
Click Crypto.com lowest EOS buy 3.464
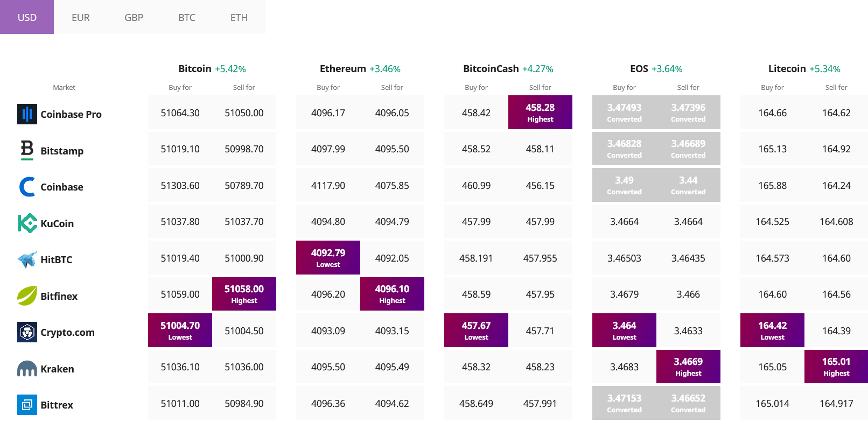pos(624,330)
